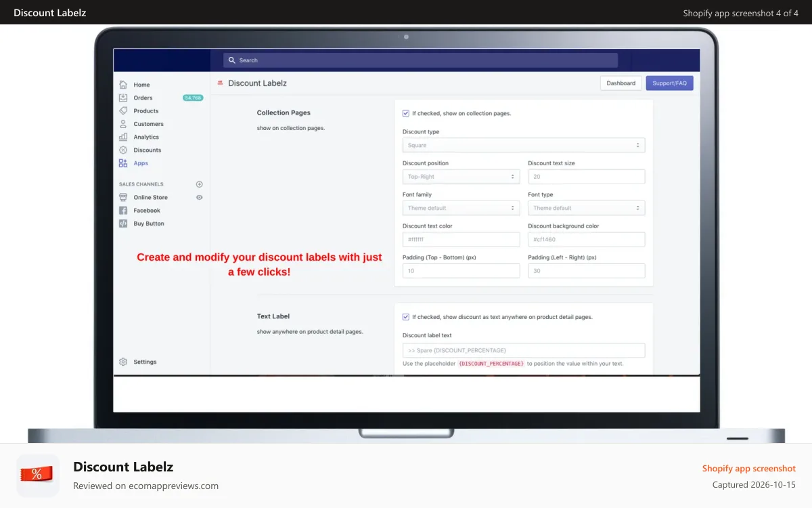Select the Products tag icon
Screen dimensions: 812x508
[x=123, y=111]
